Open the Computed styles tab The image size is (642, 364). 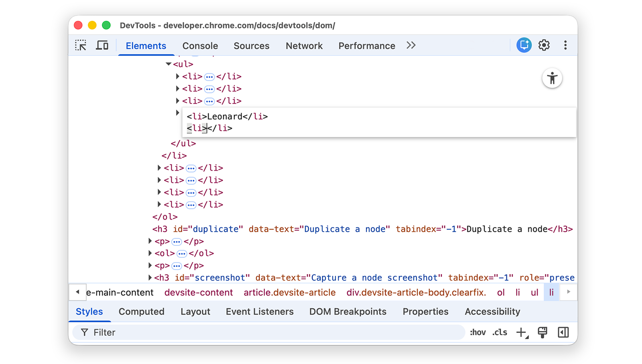tap(141, 311)
